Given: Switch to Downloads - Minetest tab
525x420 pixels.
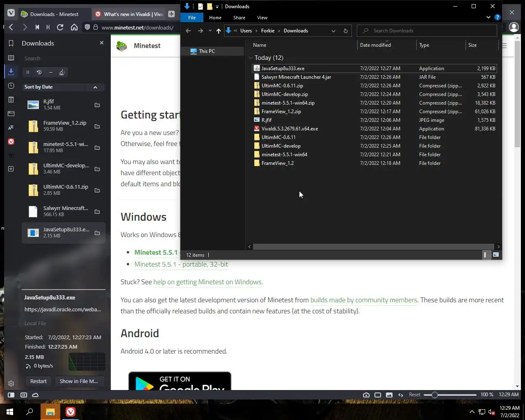Looking at the screenshot, I should [x=54, y=14].
